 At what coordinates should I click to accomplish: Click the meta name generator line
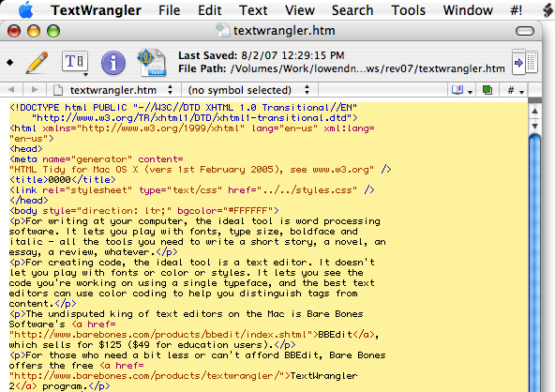(x=97, y=159)
